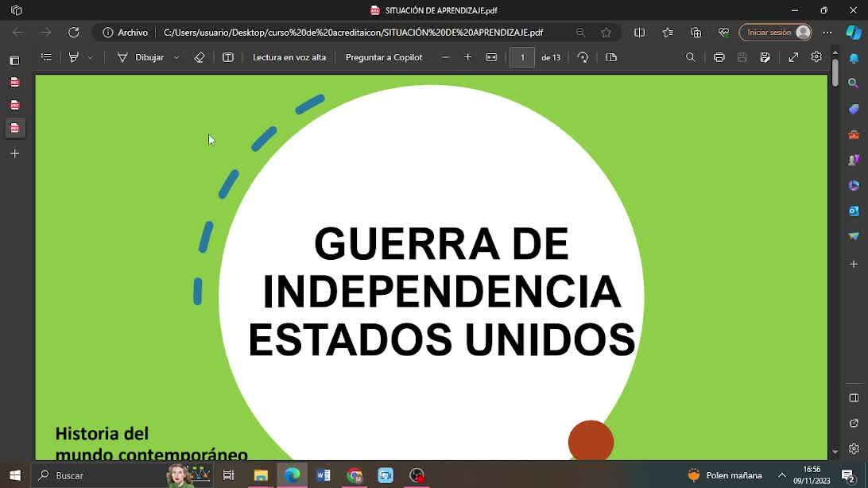Show hidden system tray icons
The image size is (868, 488).
[x=781, y=475]
